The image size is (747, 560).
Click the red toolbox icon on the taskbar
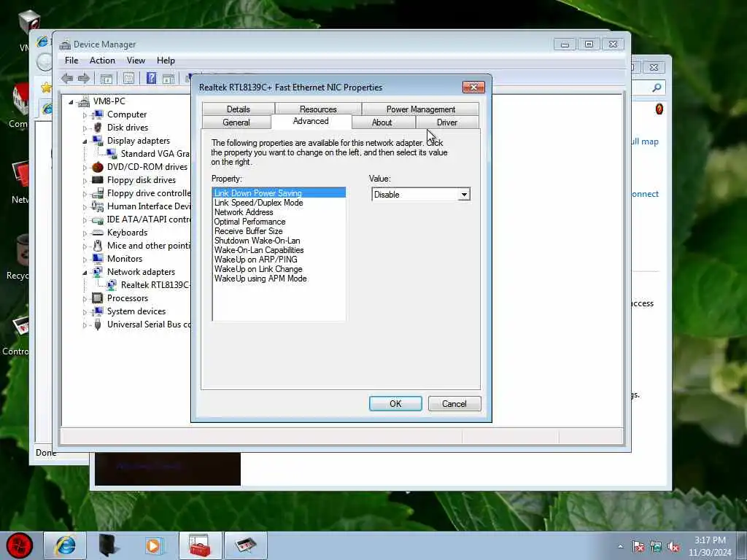pos(200,545)
